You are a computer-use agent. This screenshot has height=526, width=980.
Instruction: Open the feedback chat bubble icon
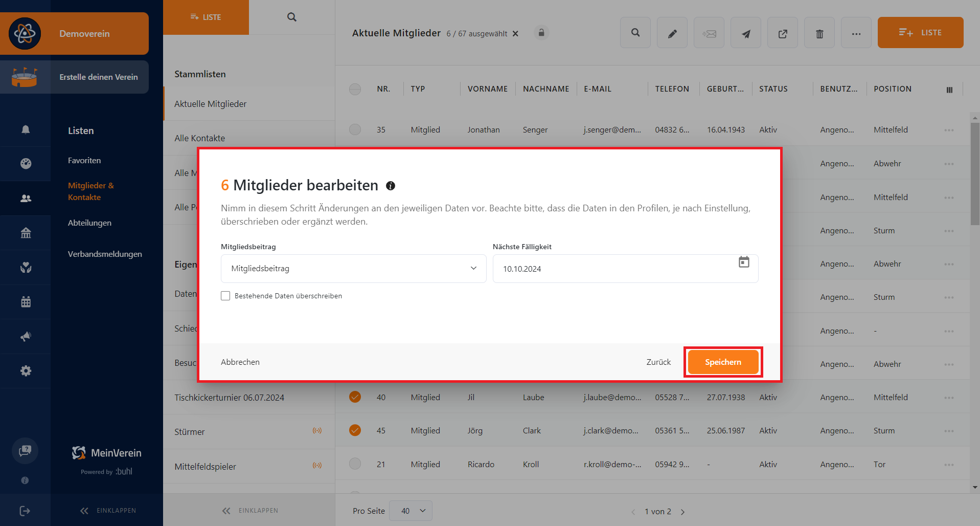click(25, 451)
